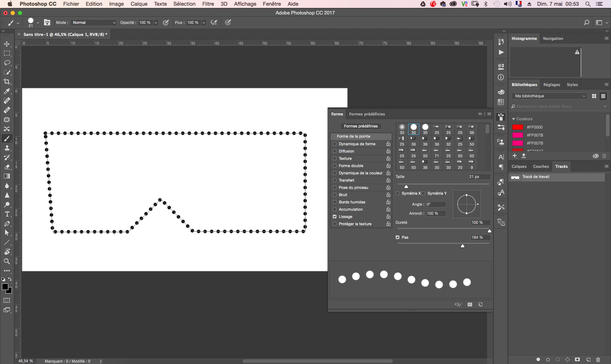Select the Type tool
611x364 pixels.
[x=7, y=214]
